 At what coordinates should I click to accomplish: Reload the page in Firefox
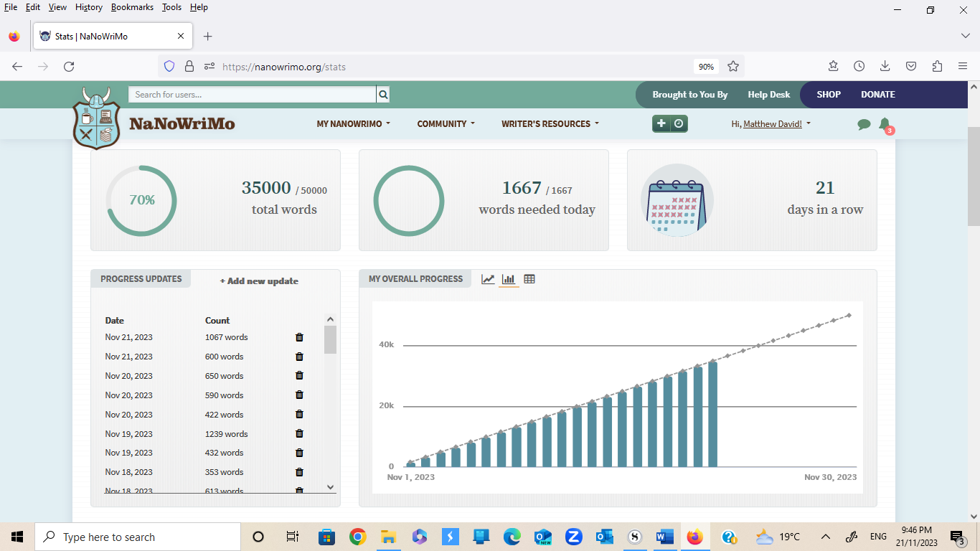pyautogui.click(x=69, y=66)
